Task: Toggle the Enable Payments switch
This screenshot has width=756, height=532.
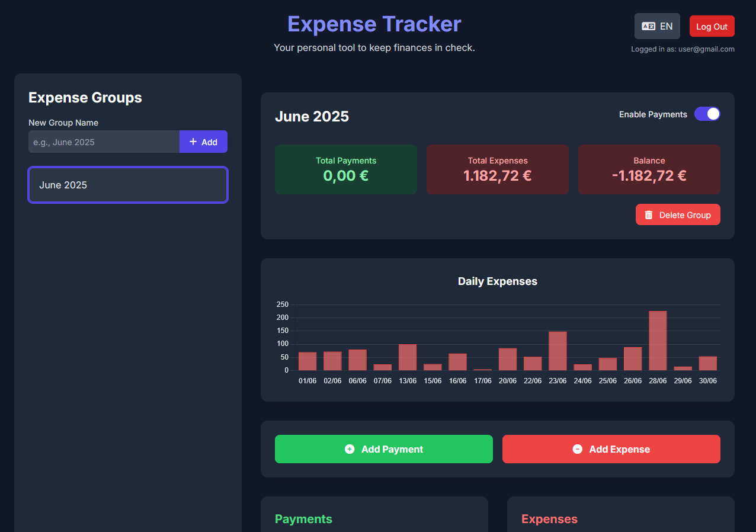Action: point(707,114)
